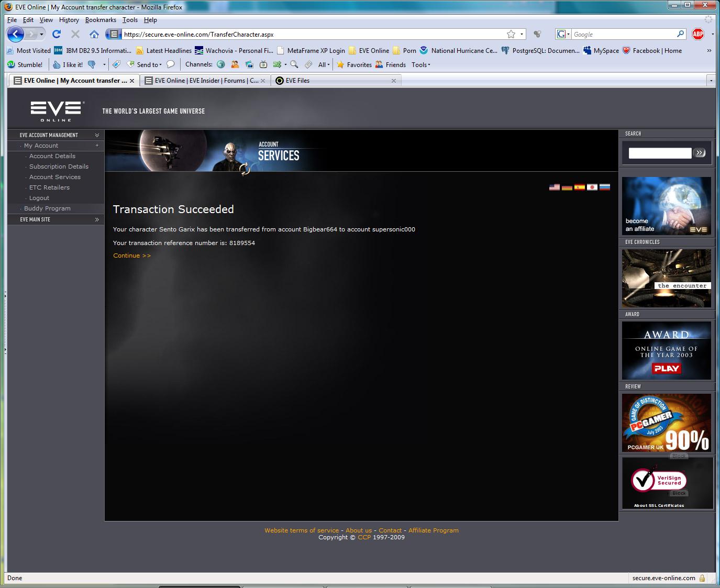The width and height of the screenshot is (720, 588).
Task: Open the Tools menu in the menu bar
Action: click(x=130, y=20)
